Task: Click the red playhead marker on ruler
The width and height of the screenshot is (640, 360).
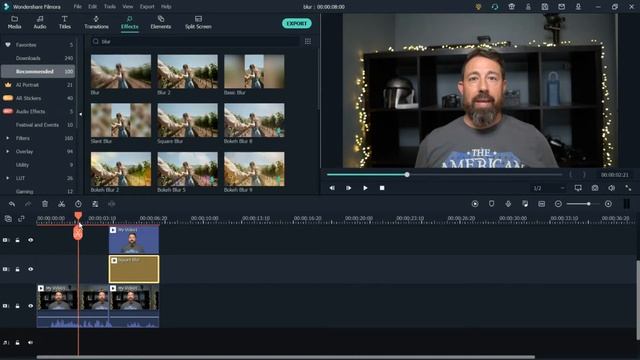Action: pos(78,216)
